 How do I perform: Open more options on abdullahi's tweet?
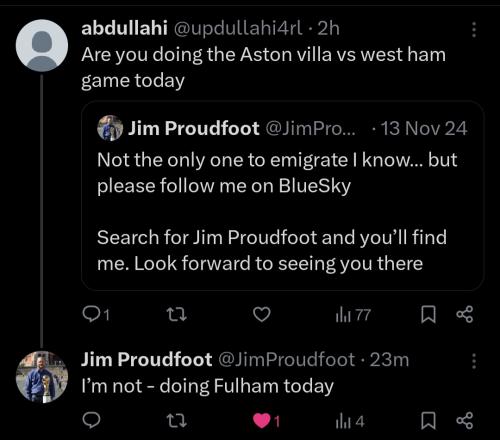tap(474, 30)
